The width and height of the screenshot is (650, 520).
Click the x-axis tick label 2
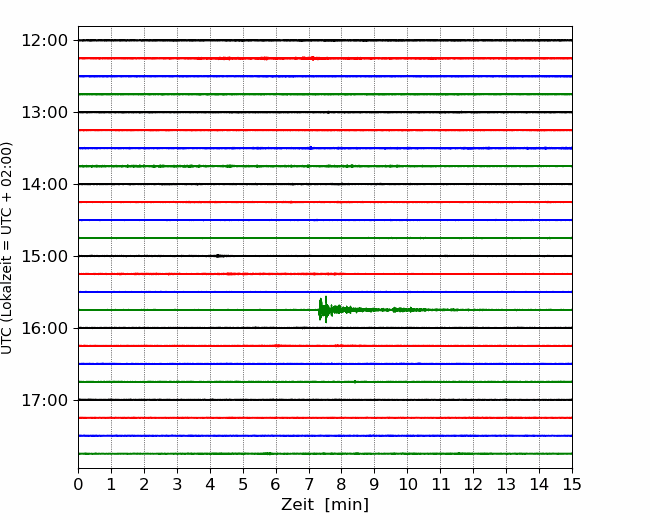click(x=144, y=484)
